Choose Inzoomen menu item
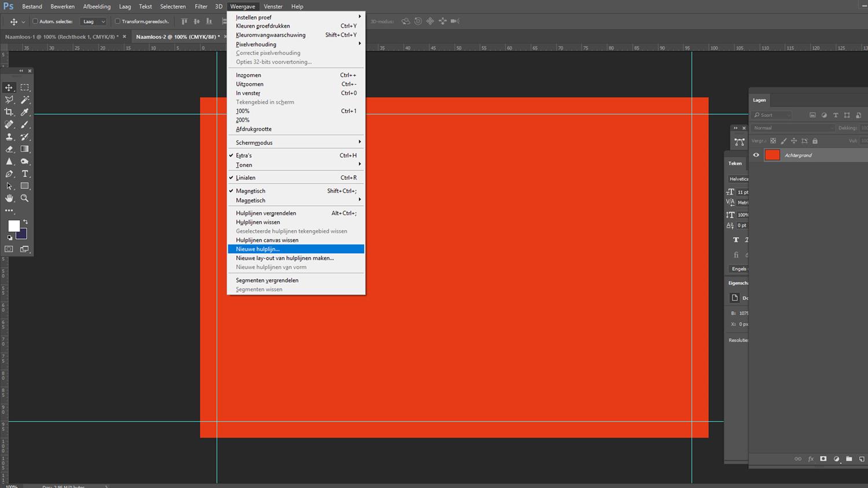The image size is (868, 488). pos(296,75)
